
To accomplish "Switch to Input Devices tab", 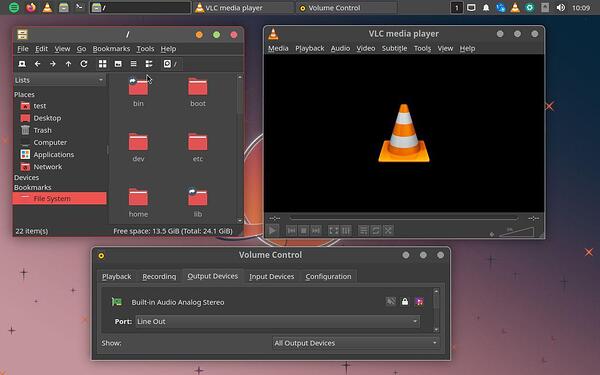I will click(x=272, y=276).
